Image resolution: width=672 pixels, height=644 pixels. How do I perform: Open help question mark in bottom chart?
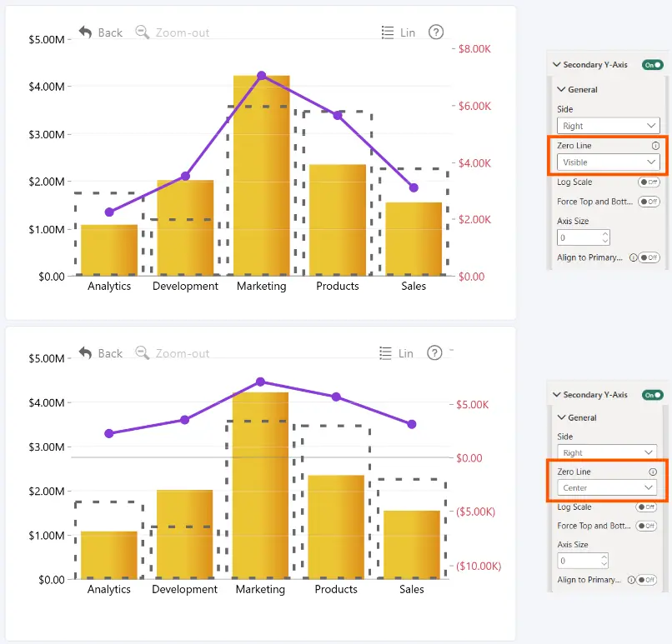pyautogui.click(x=434, y=353)
